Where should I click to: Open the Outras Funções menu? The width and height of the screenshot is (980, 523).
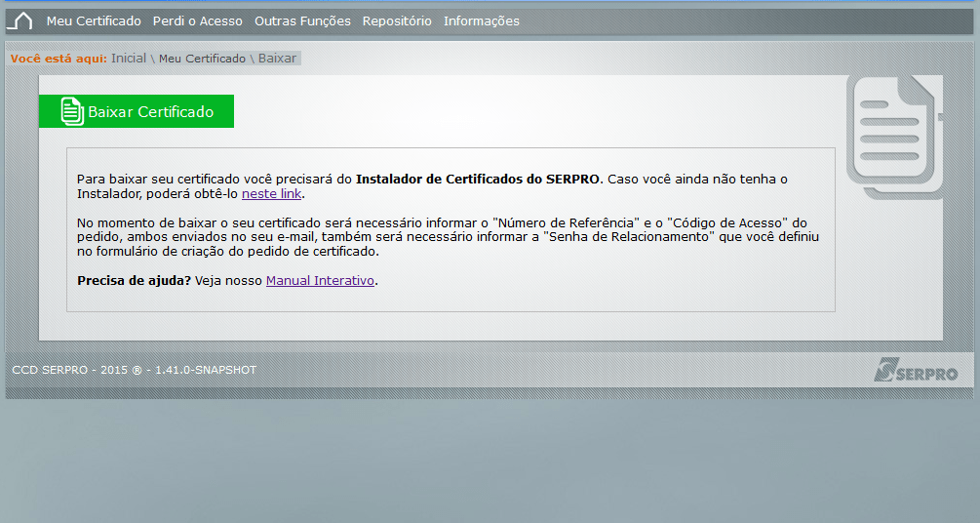302,21
